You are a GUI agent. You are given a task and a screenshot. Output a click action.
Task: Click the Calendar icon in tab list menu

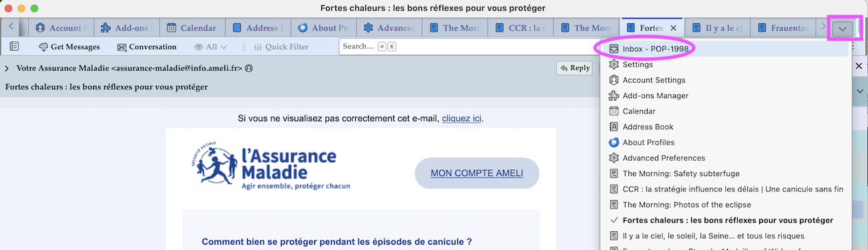tap(614, 111)
